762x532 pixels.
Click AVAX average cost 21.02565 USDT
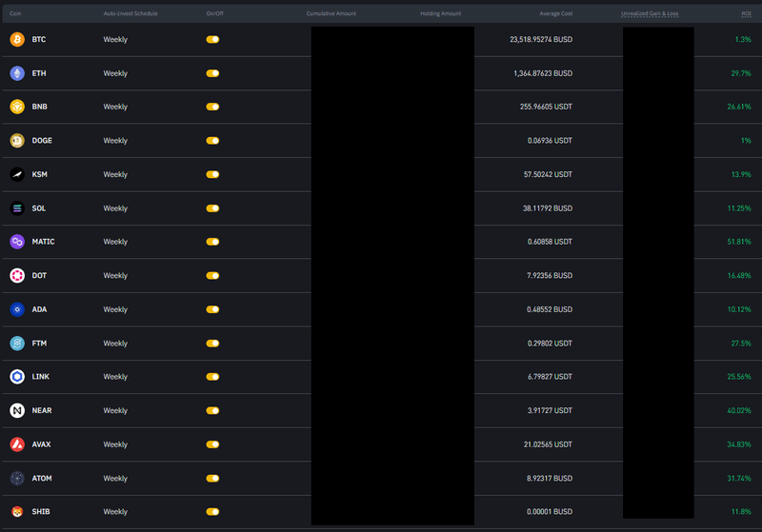(548, 444)
